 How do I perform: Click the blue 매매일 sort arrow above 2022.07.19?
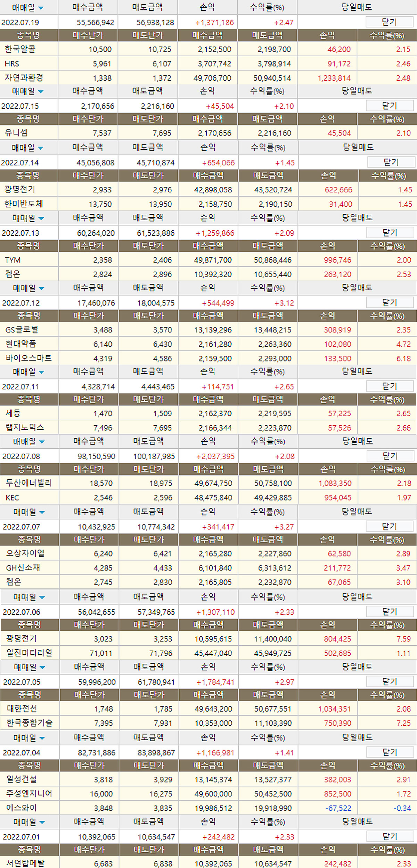click(41, 8)
